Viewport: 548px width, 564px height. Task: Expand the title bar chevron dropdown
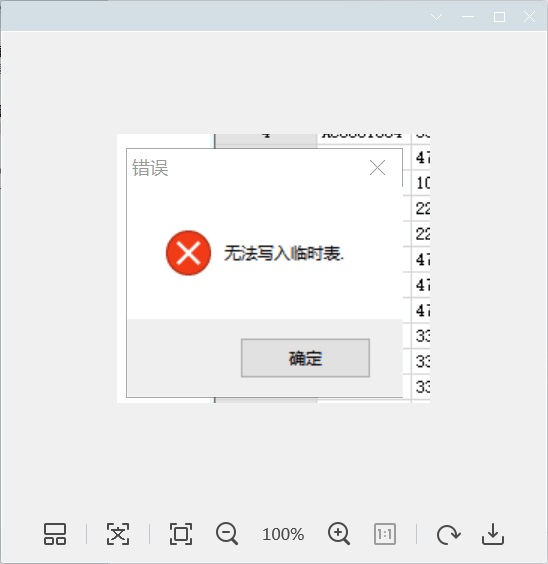437,17
